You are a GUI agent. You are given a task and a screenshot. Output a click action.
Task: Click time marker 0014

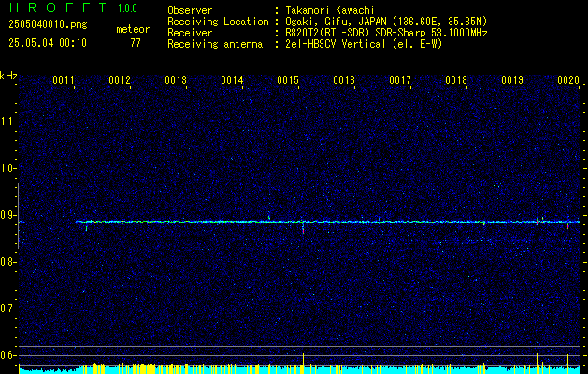point(232,80)
